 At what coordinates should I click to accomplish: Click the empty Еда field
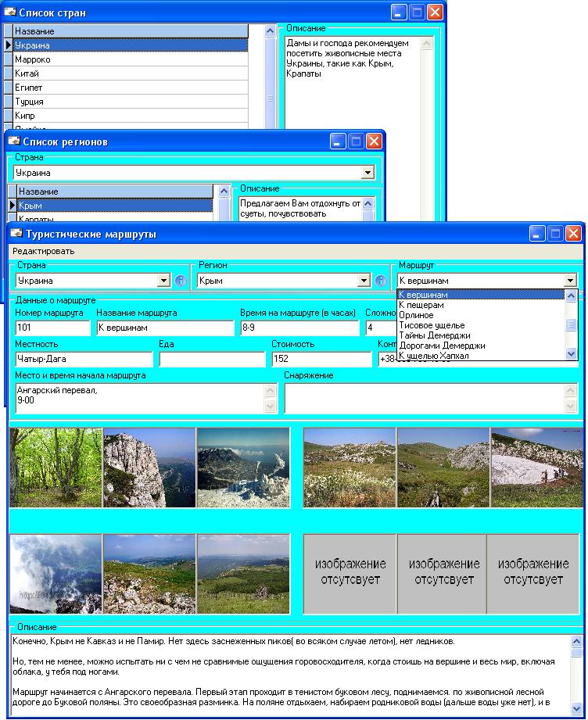(x=212, y=359)
